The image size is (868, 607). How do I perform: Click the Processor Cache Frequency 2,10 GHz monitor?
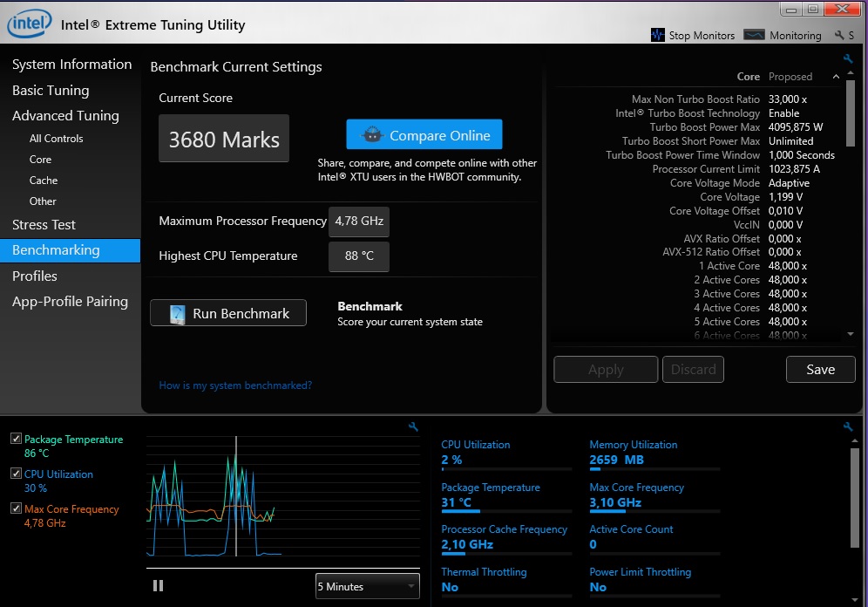pos(505,538)
